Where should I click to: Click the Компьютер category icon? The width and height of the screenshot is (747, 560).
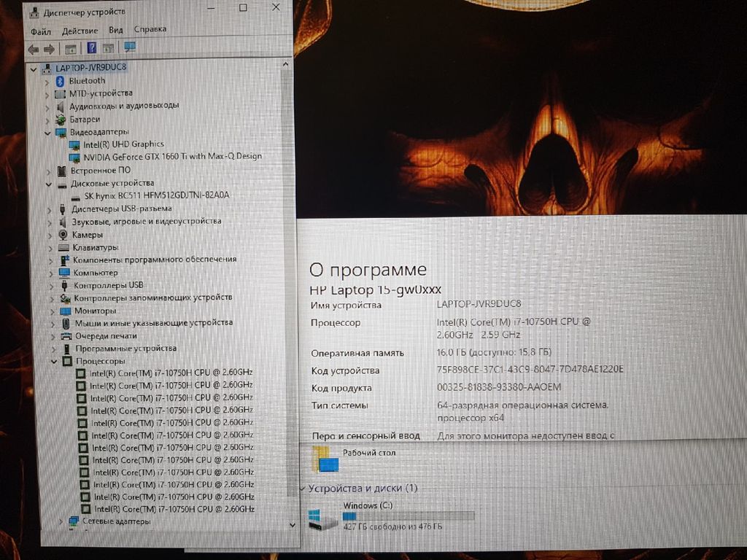coord(64,273)
